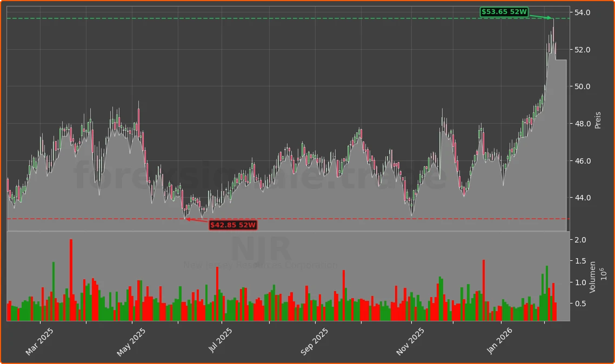Click the $42.85 52W low label
The height and width of the screenshot is (364, 615).
232,225
